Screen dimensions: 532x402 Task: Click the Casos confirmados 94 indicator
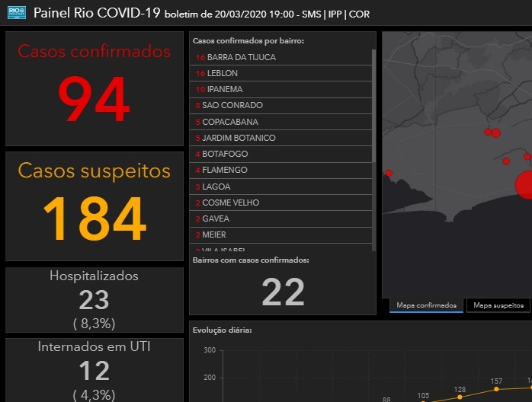click(x=95, y=88)
